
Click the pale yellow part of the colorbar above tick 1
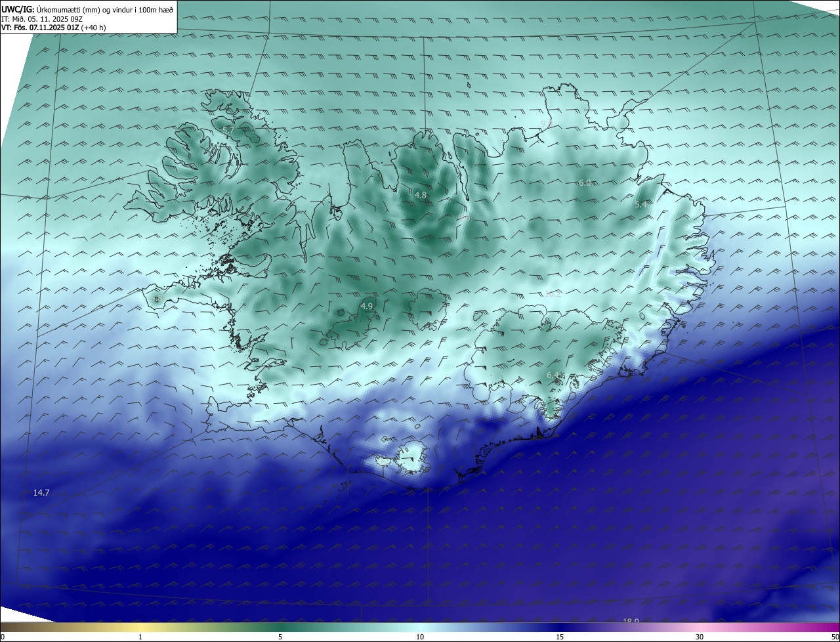pos(140,628)
